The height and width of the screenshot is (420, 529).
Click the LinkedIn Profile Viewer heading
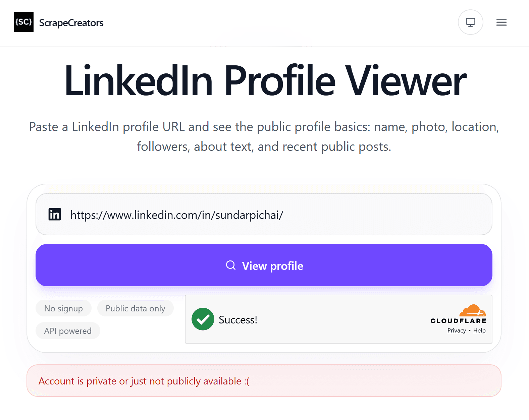pos(265,81)
